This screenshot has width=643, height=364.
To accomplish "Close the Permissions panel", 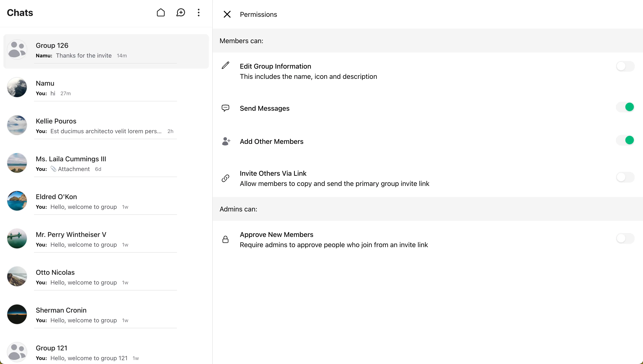I will (x=227, y=14).
